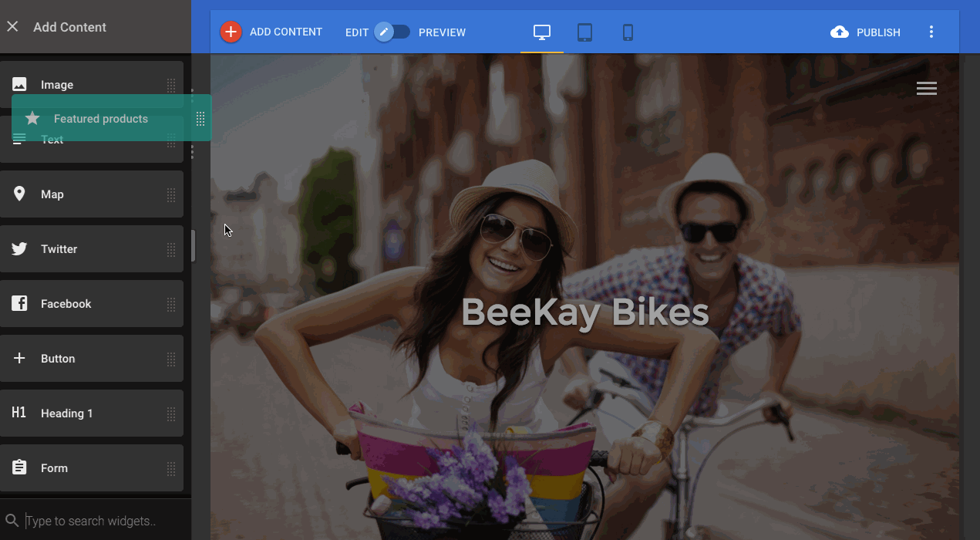Click the Button widget plus icon
This screenshot has height=540, width=980.
point(19,358)
